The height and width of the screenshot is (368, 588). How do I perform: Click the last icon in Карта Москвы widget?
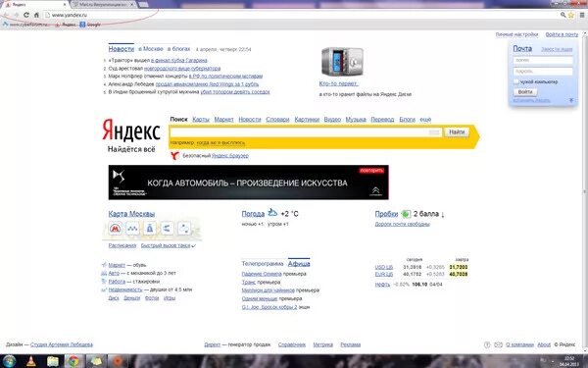(184, 228)
